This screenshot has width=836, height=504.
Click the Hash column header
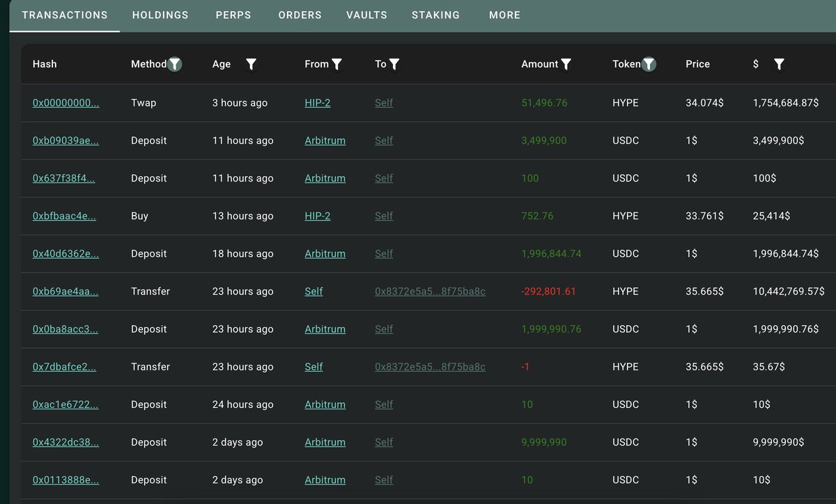45,64
